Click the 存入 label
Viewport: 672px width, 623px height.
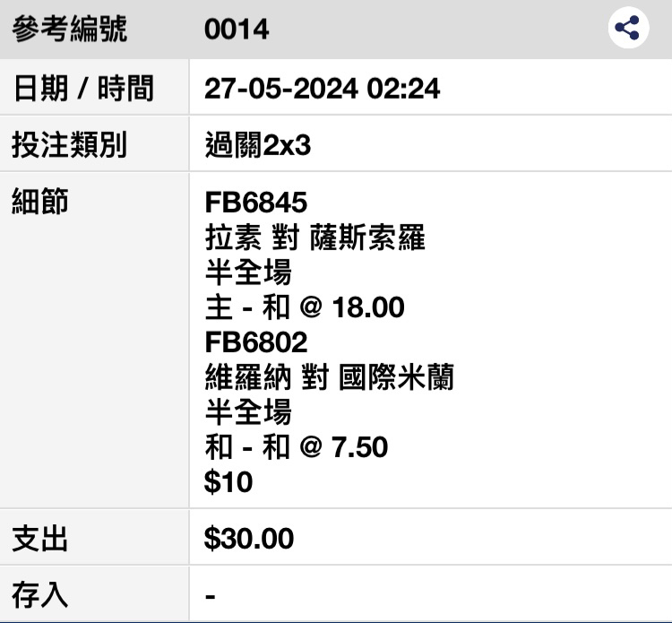40,594
